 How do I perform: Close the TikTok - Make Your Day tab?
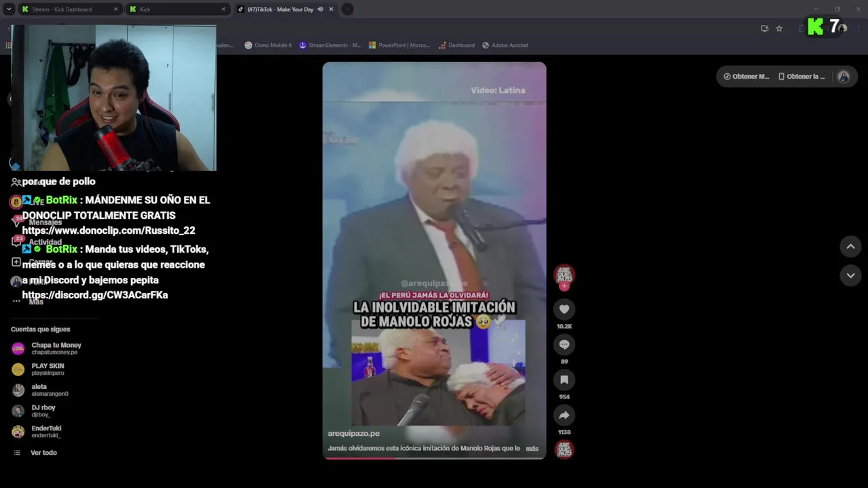pos(331,9)
